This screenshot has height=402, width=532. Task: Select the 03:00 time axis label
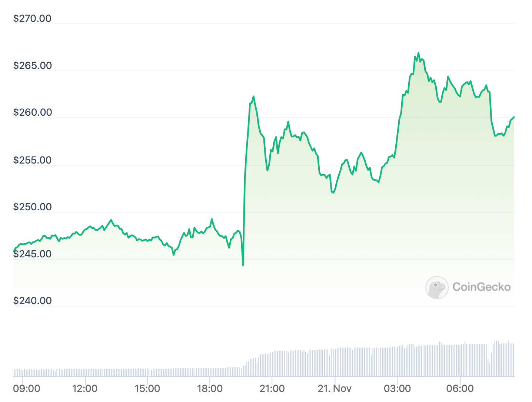(x=397, y=389)
